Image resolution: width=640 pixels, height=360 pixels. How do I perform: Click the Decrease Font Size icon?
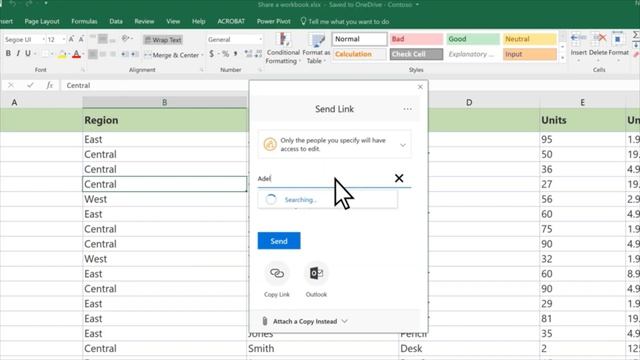[x=81, y=39]
